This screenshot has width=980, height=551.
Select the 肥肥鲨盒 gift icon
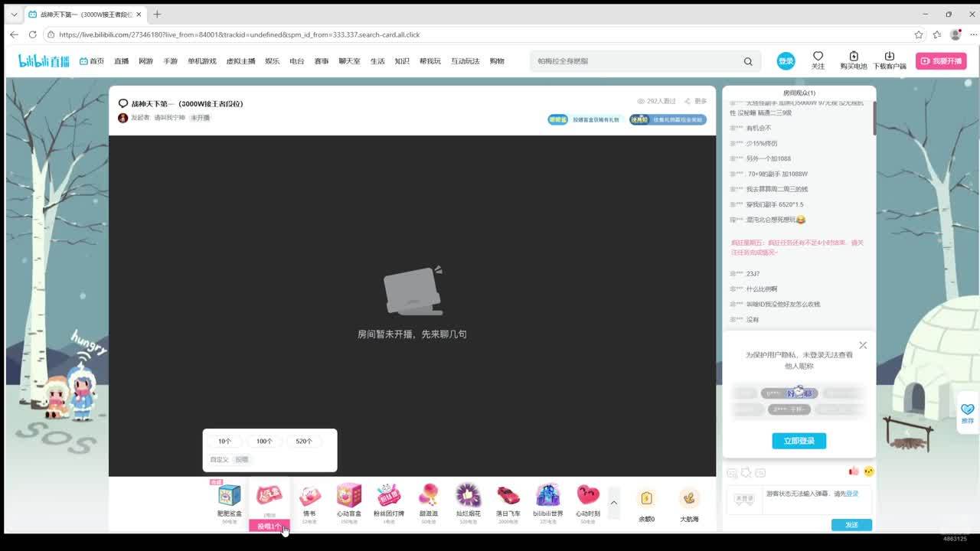pyautogui.click(x=229, y=496)
